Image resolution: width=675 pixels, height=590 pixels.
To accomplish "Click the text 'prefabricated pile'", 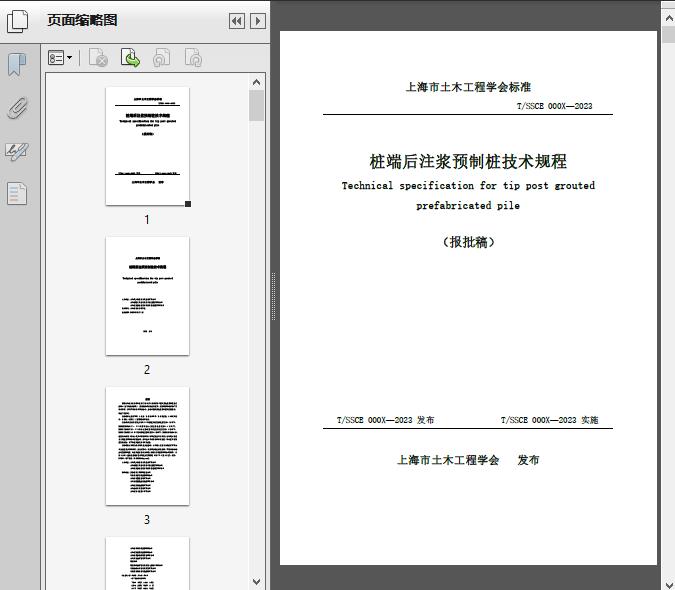I will click(468, 206).
